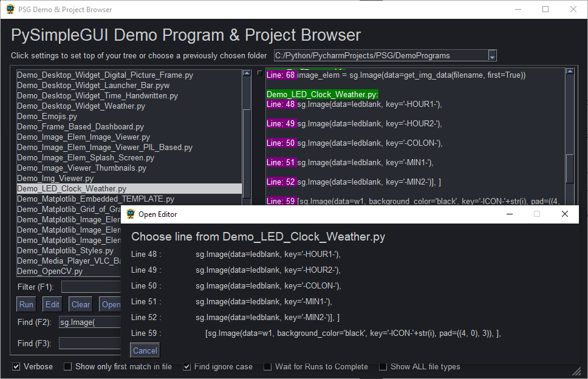Choose Line 59 ICON row in Open Editor

pos(316,333)
